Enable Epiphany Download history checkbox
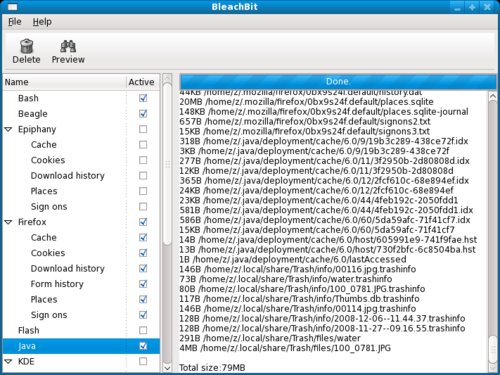 coord(143,176)
